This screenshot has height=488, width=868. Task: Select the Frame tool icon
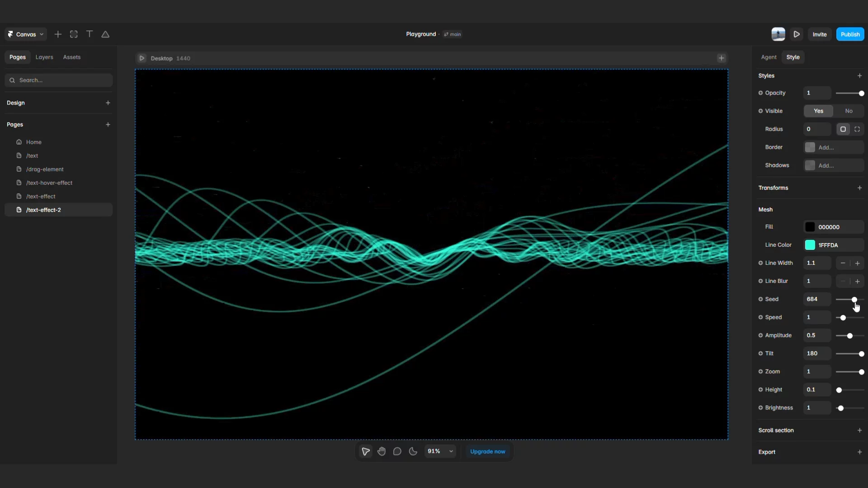[74, 34]
